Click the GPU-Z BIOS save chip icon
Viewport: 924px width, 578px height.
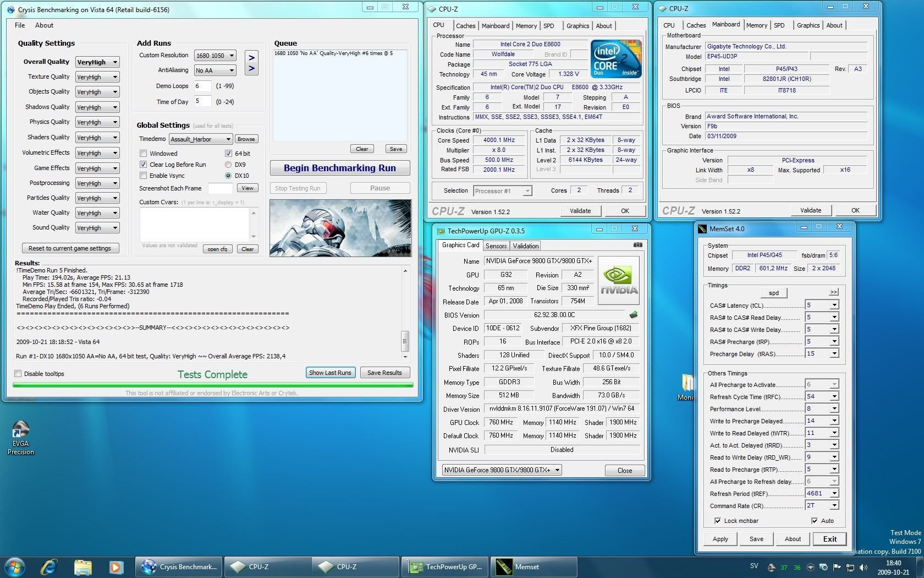[x=634, y=315]
